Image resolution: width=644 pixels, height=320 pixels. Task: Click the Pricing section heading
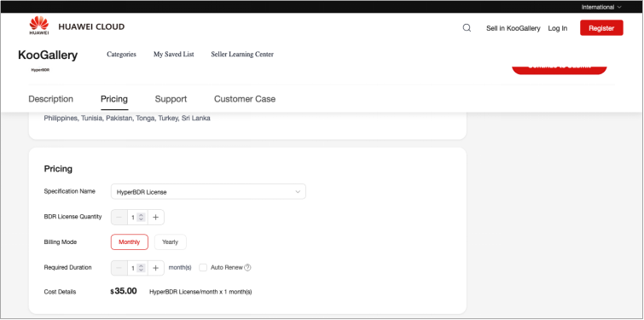58,169
